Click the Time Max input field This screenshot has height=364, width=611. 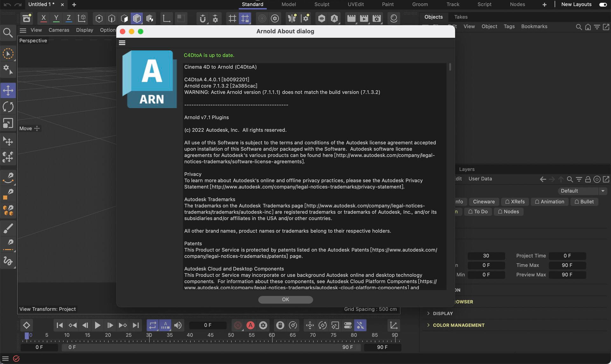(x=567, y=265)
